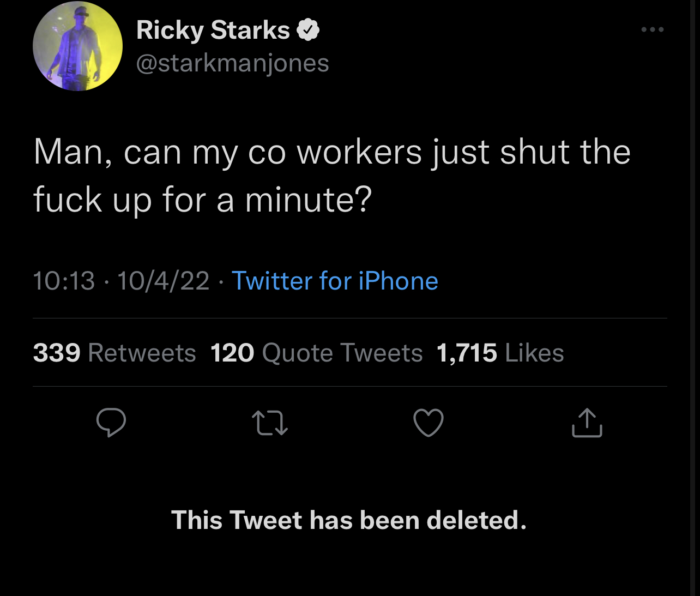Click the word "minute?" in the tweet

308,200
